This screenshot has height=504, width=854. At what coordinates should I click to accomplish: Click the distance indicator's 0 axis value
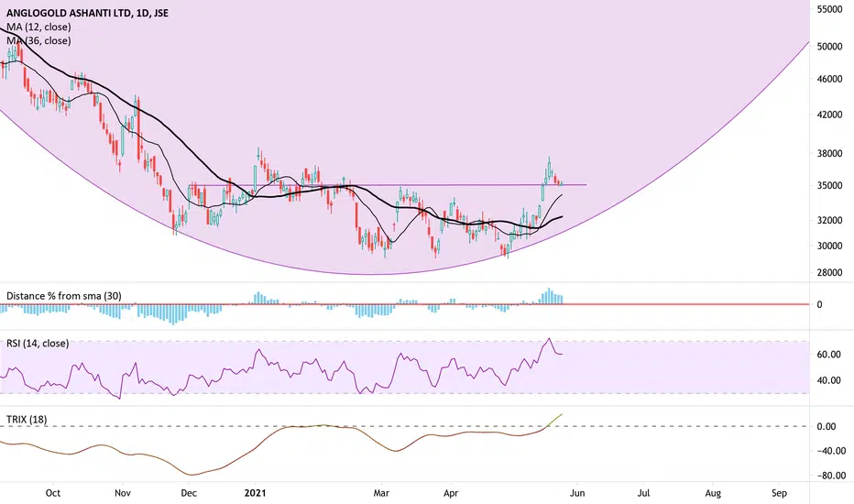point(819,305)
